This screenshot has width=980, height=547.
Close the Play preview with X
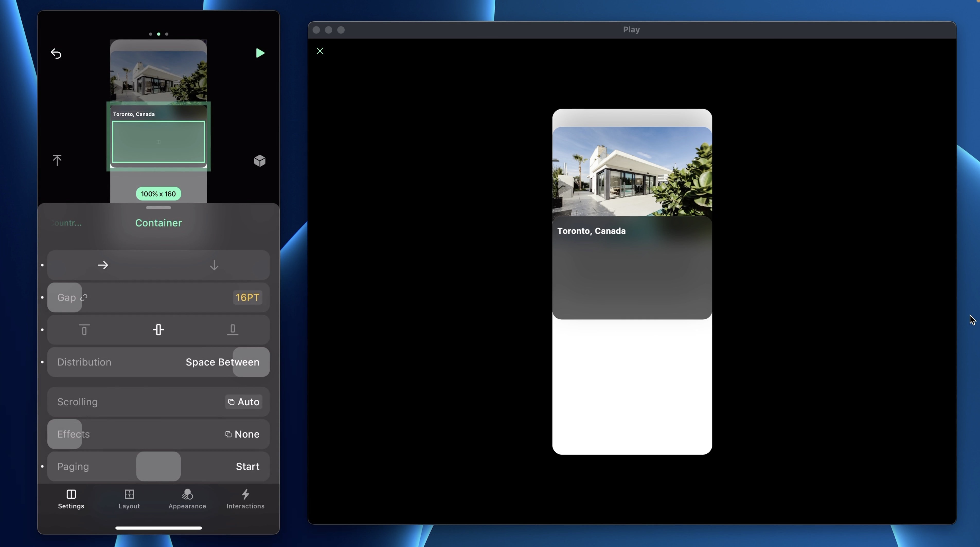pyautogui.click(x=319, y=51)
